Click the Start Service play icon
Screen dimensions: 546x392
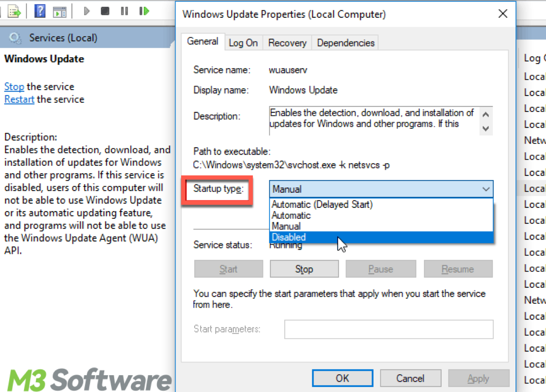pos(86,11)
